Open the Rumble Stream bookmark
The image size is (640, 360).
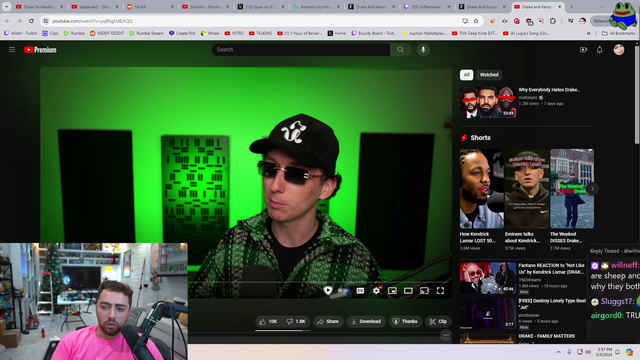click(146, 33)
